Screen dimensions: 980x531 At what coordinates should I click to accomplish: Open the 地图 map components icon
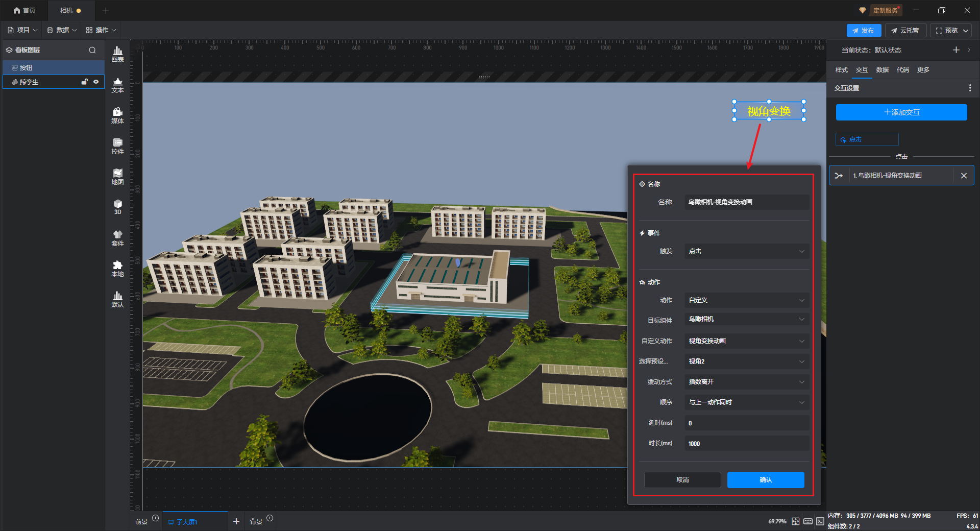[x=117, y=177]
